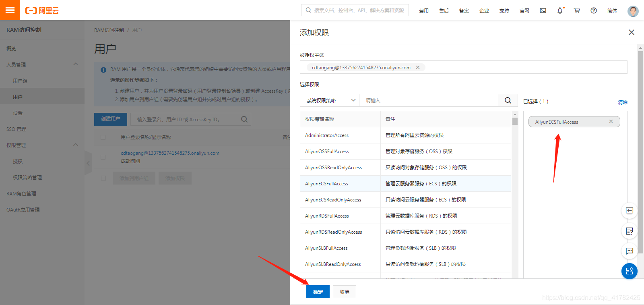644x305 pixels.
Task: Click the RAM access control breadcrumb link
Action: [x=109, y=30]
